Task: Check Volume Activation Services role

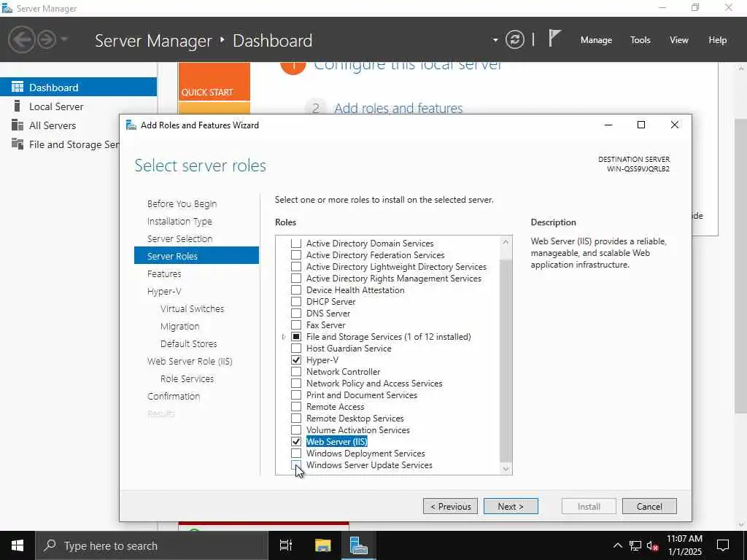Action: (x=296, y=430)
